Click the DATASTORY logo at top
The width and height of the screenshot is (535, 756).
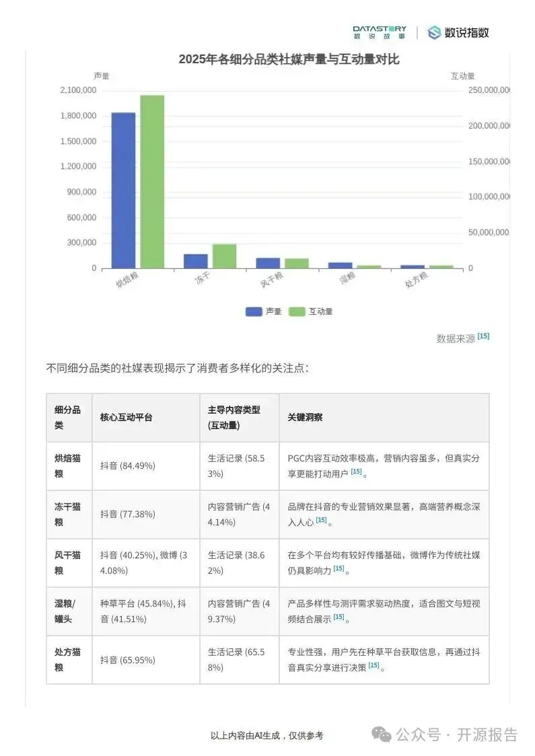click(x=380, y=32)
